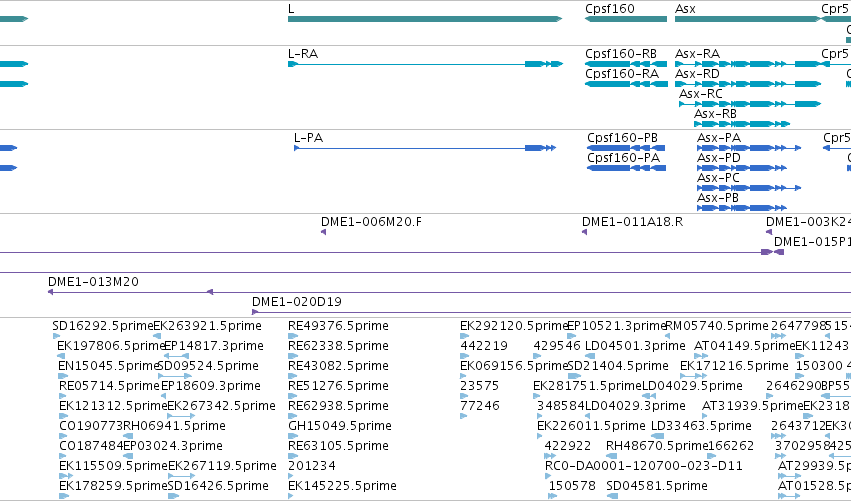851x501 pixels.
Task: Click the EP14817.3prime EST label
Action: click(x=214, y=346)
